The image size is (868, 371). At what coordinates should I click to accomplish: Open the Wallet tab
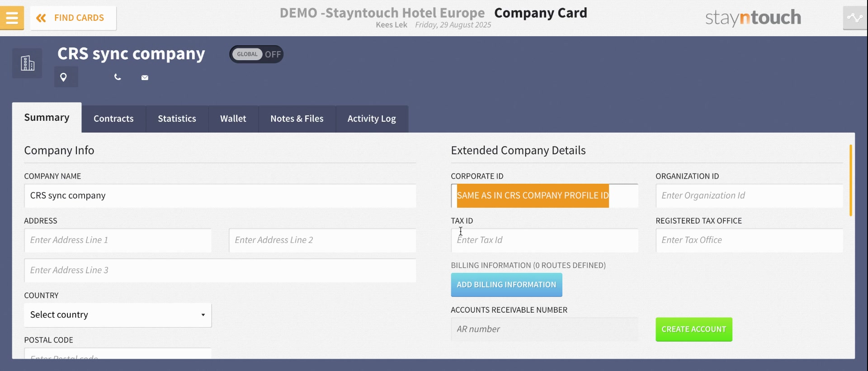233,119
